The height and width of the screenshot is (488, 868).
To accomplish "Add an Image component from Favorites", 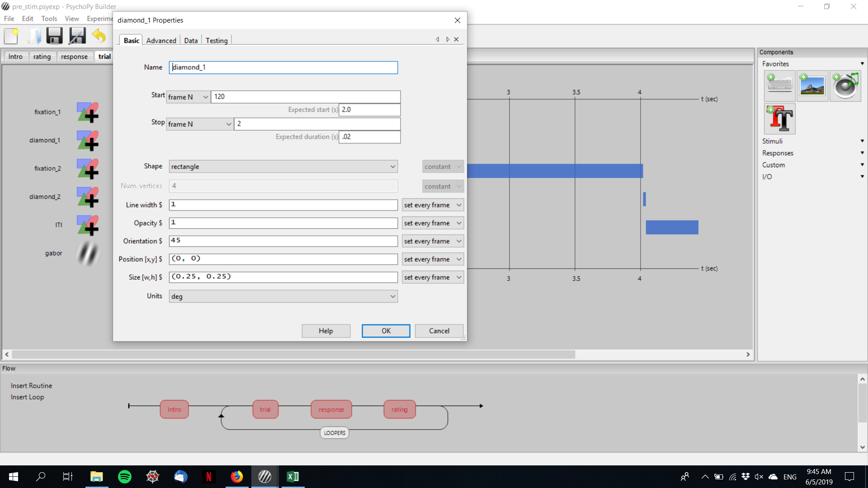I will click(812, 85).
